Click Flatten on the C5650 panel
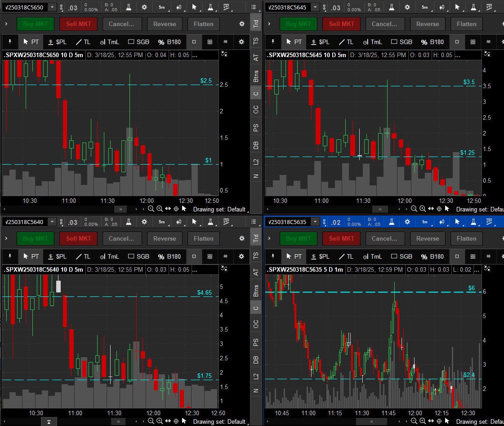504x426 pixels. click(204, 24)
